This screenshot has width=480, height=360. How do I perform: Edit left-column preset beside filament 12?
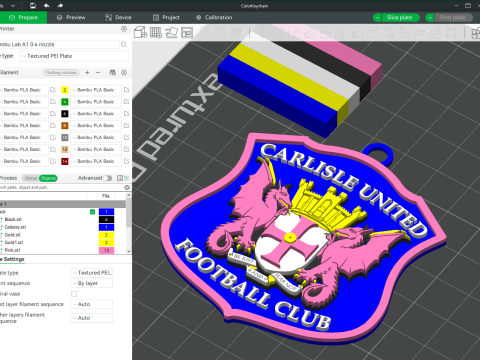53,149
